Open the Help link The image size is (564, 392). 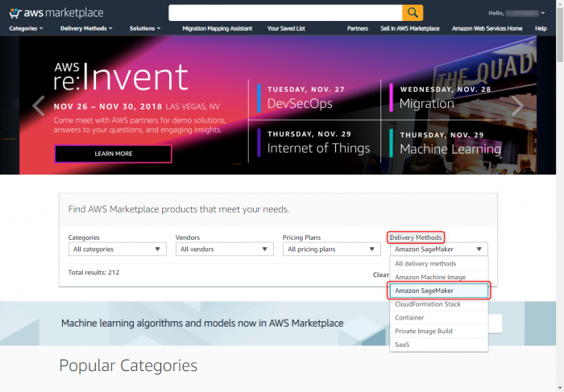point(541,28)
